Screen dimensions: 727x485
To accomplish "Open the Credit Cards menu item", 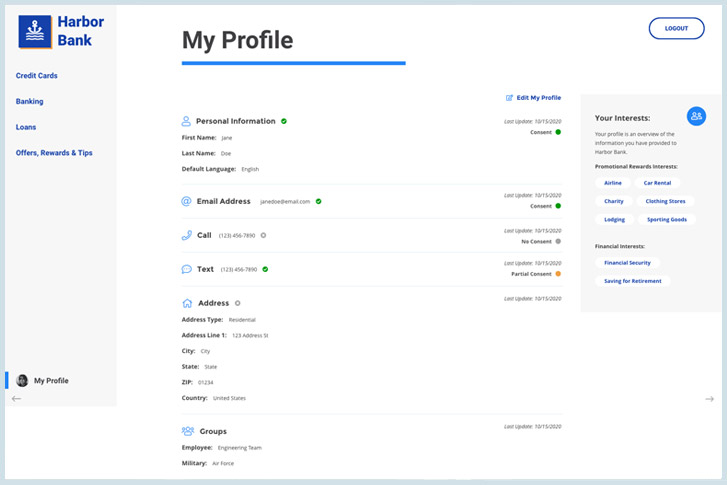I will coord(37,76).
